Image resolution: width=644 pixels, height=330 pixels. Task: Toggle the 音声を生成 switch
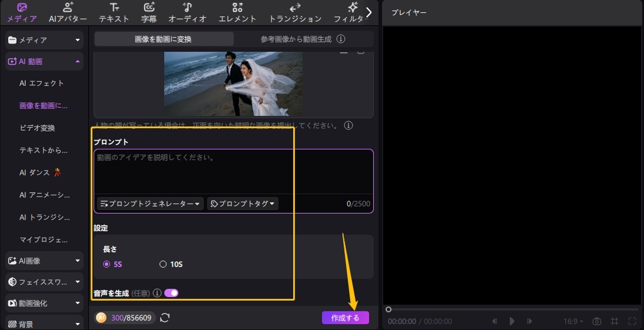171,293
